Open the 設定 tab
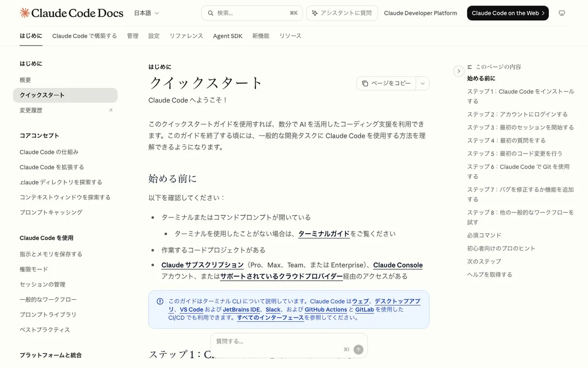This screenshot has height=368, width=588. tap(154, 36)
